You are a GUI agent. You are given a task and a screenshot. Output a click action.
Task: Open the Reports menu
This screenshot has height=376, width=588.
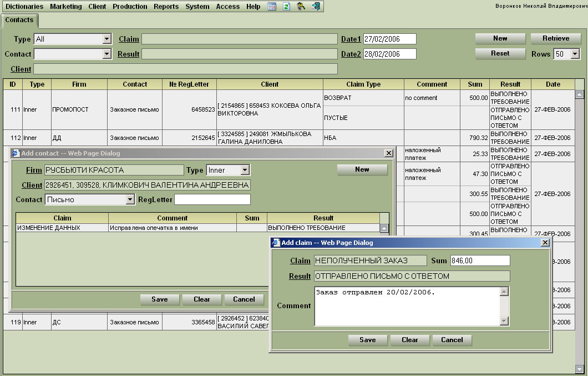click(166, 6)
